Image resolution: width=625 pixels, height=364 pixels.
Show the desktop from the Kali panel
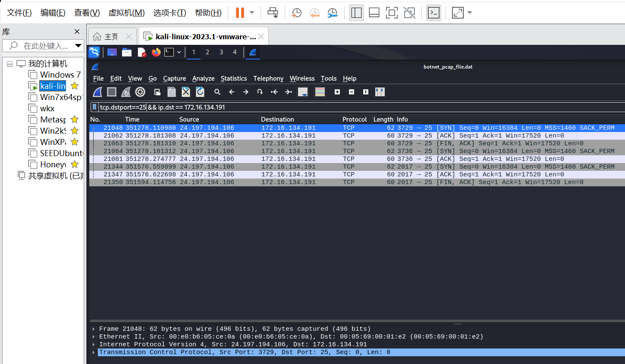tap(112, 52)
